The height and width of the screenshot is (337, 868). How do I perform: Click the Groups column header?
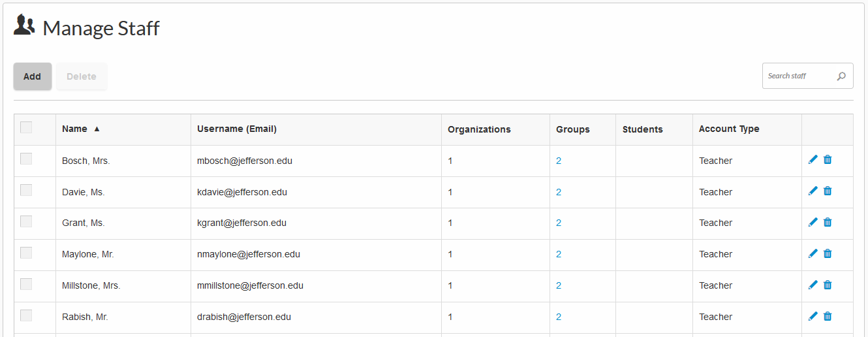(573, 129)
